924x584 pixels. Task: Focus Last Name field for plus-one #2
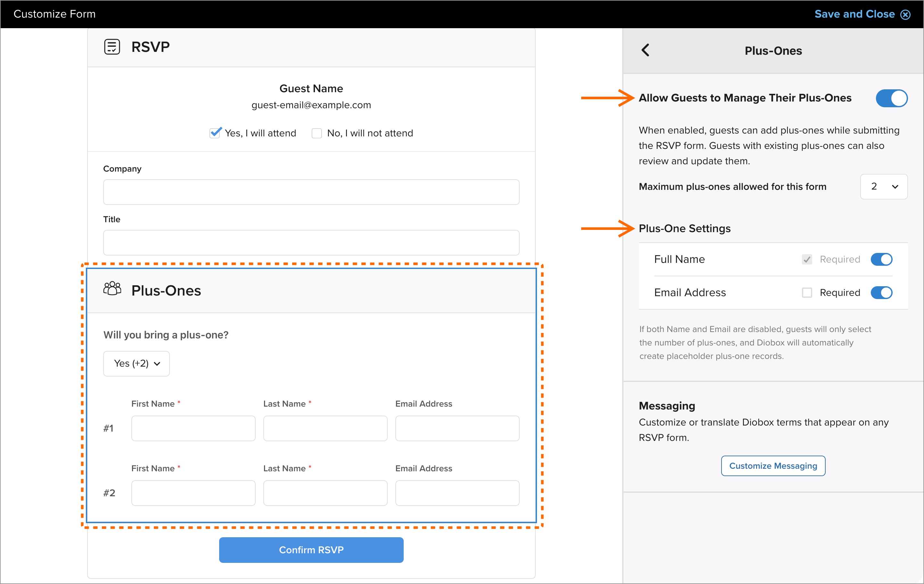pyautogui.click(x=326, y=493)
